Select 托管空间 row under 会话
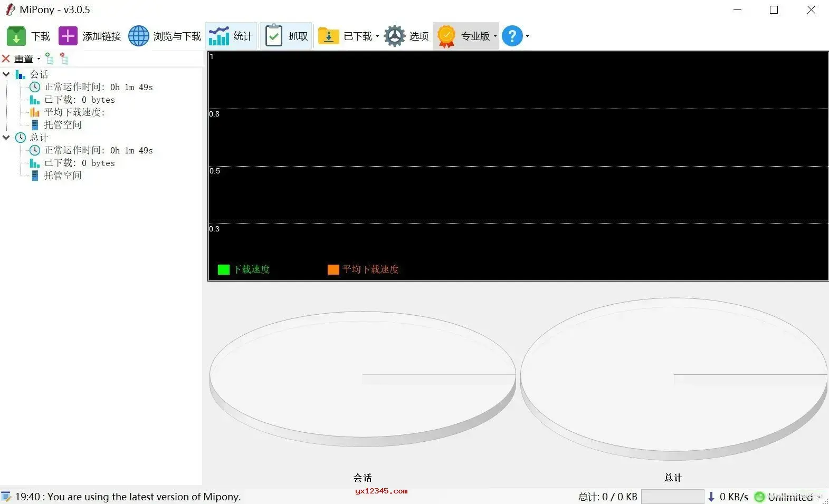 point(63,125)
